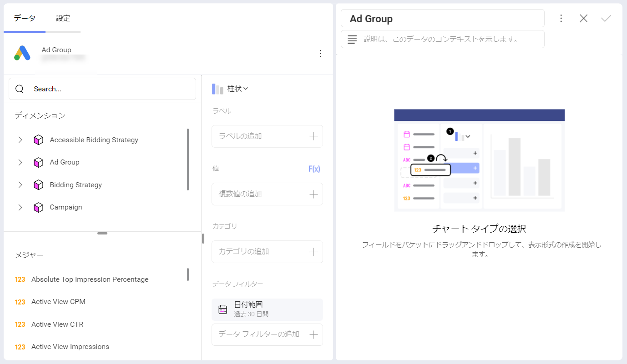Click the Ad Group dimension cube icon
Viewport: 627px width, 364px height.
click(x=39, y=162)
